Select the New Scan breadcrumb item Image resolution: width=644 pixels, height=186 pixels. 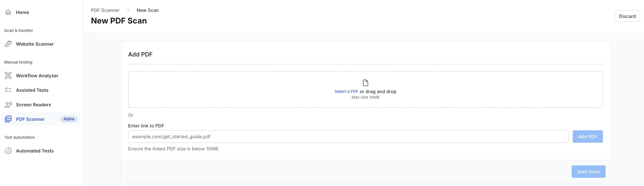coord(147,10)
